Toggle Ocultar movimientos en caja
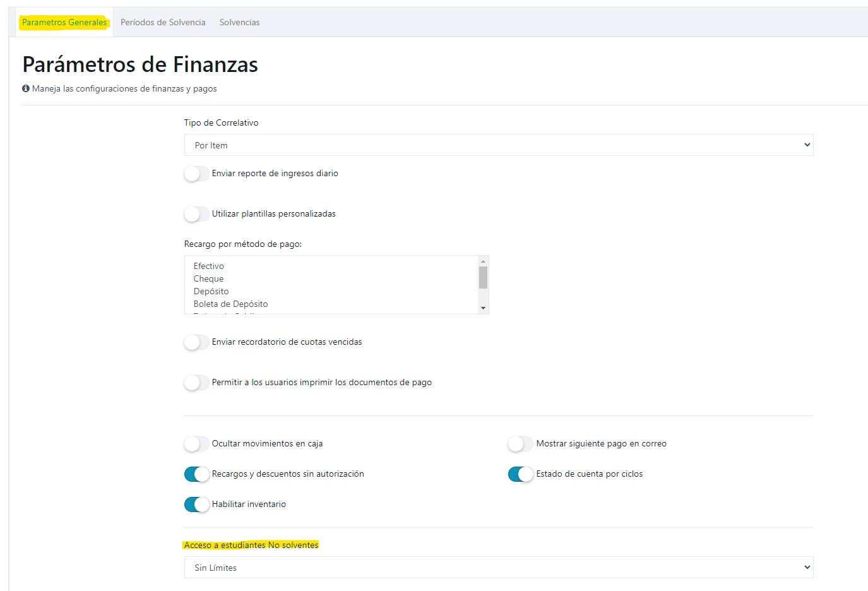The image size is (868, 591). 196,444
